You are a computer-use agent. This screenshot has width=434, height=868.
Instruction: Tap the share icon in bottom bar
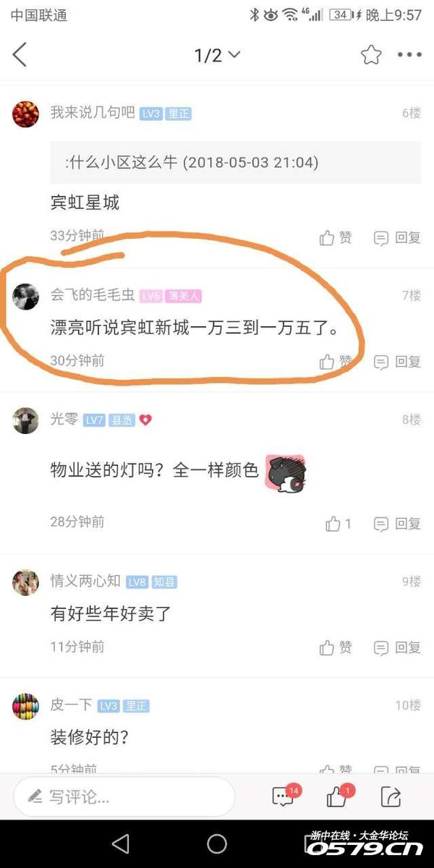point(391,796)
